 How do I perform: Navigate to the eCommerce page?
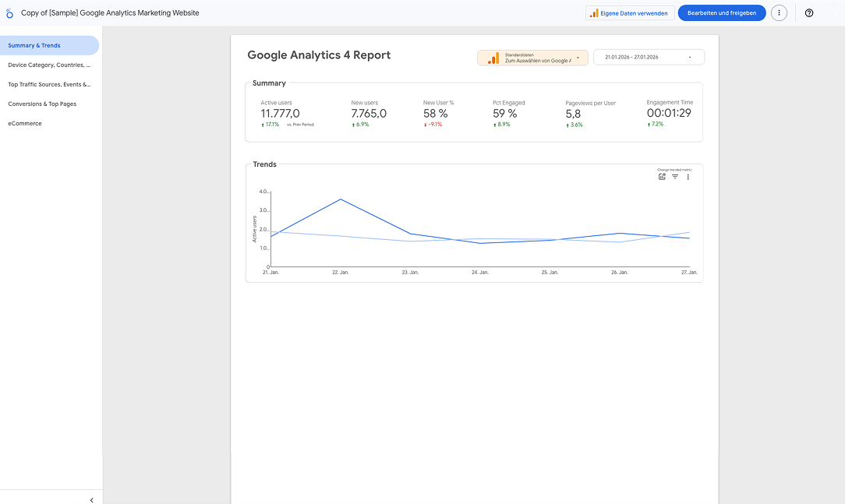[25, 123]
